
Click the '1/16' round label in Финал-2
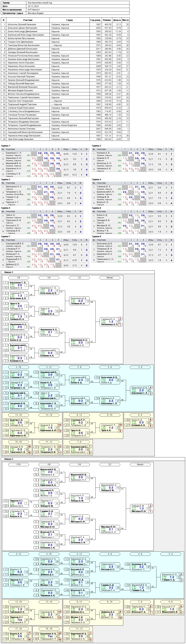pyautogui.click(x=18, y=464)
